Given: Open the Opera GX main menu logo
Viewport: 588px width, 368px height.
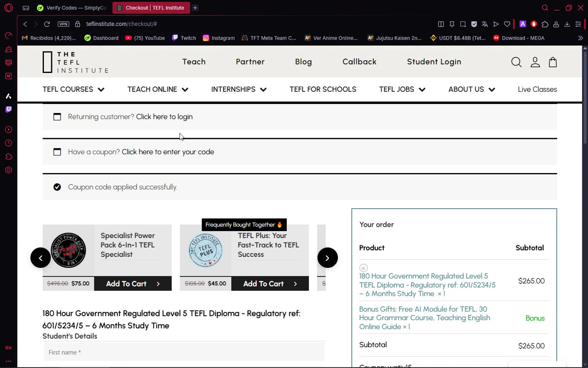Looking at the screenshot, I should 8,8.
